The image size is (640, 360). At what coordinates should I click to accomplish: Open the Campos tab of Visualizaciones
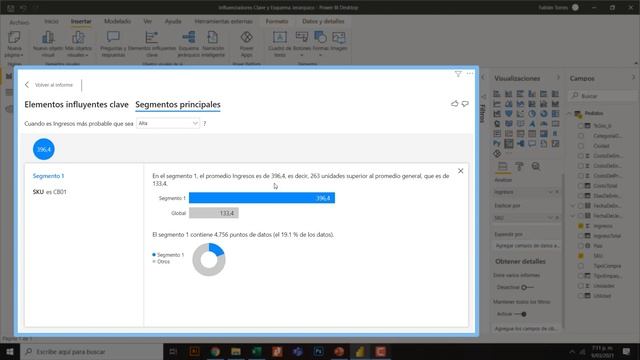pos(503,166)
